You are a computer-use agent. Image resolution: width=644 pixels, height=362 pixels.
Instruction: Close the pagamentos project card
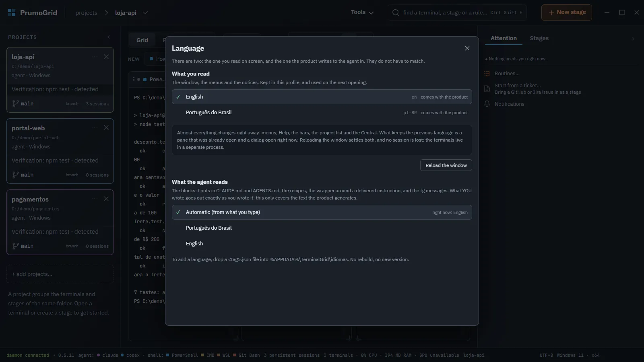click(x=106, y=199)
